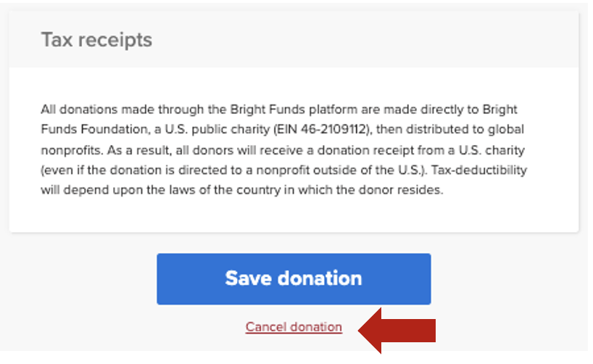The image size is (593, 364).
Task: Click the Save donation button
Action: (294, 278)
